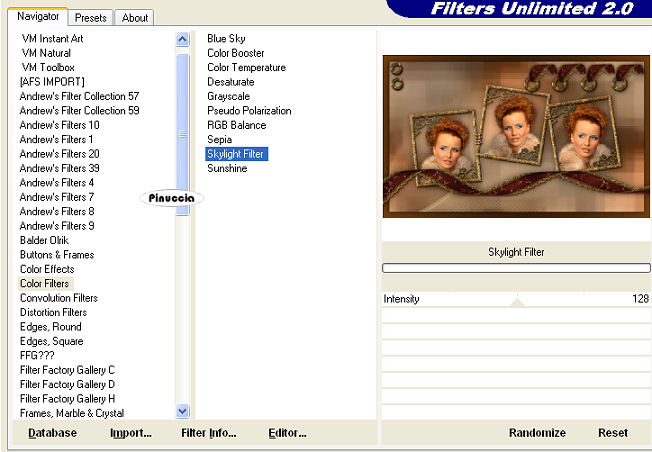Select Andrew's Filters 7
The image size is (652, 452).
(57, 197)
